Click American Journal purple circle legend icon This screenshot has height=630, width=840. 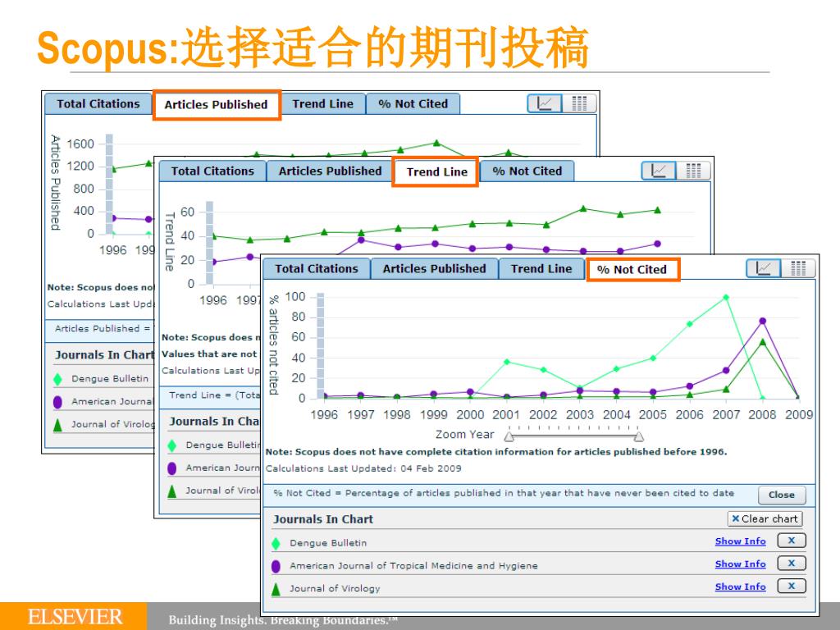point(276,566)
